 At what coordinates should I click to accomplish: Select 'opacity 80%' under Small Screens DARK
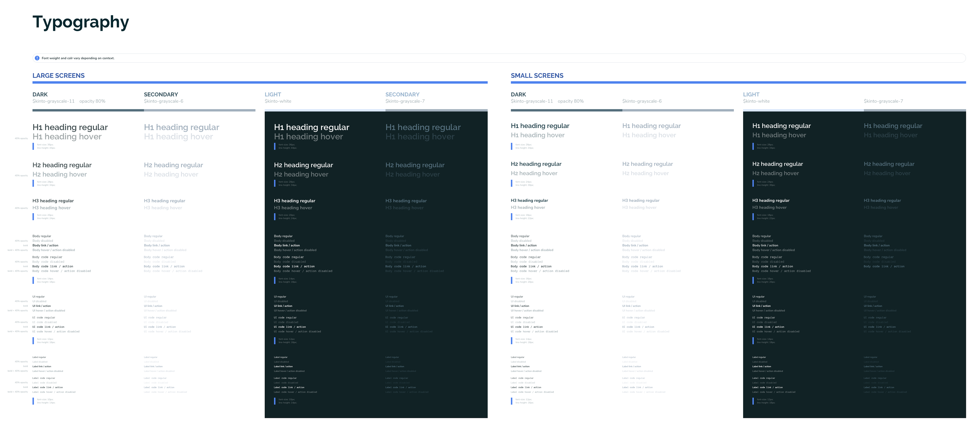pyautogui.click(x=571, y=101)
